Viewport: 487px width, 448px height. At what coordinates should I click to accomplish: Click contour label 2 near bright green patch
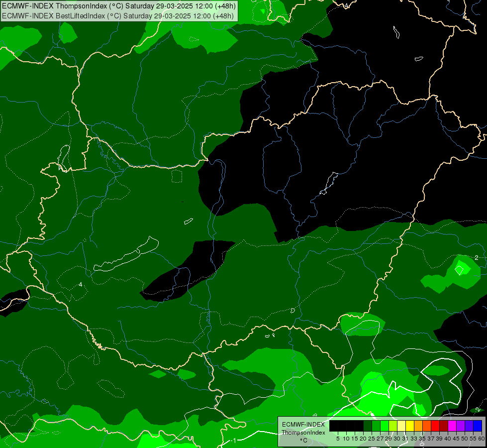[477, 258]
